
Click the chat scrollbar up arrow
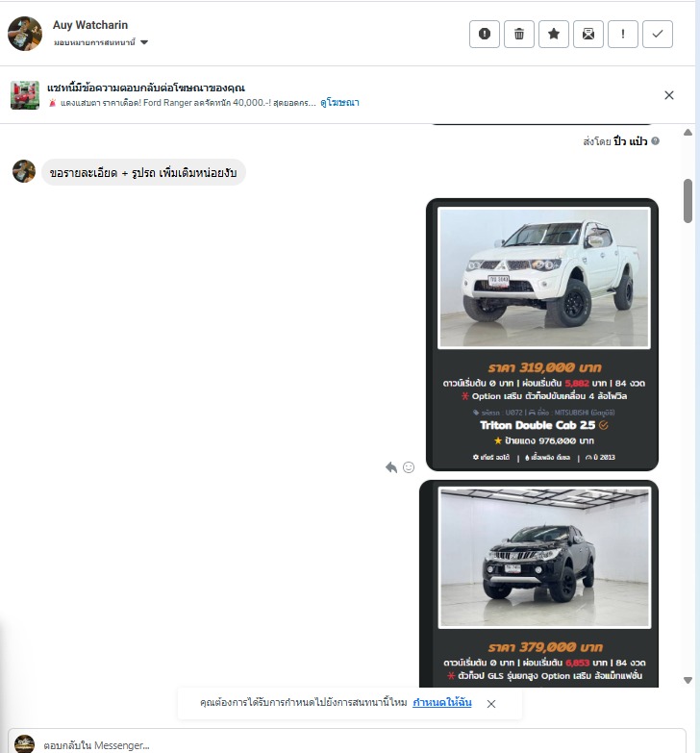pyautogui.click(x=687, y=133)
